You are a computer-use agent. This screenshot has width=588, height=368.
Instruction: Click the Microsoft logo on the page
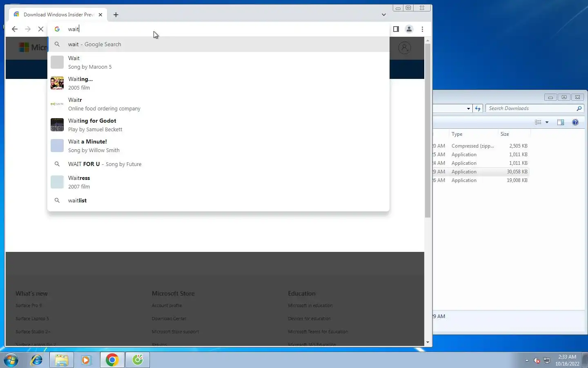click(x=33, y=47)
